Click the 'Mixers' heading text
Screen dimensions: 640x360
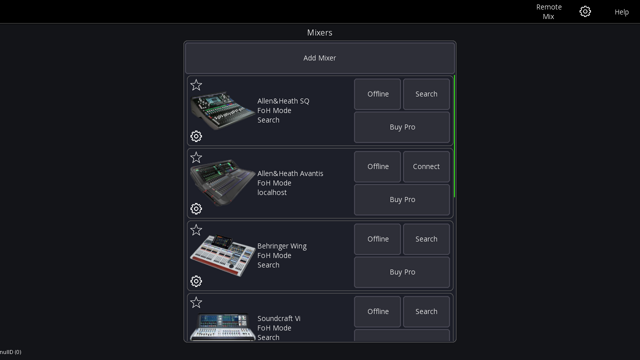click(320, 33)
